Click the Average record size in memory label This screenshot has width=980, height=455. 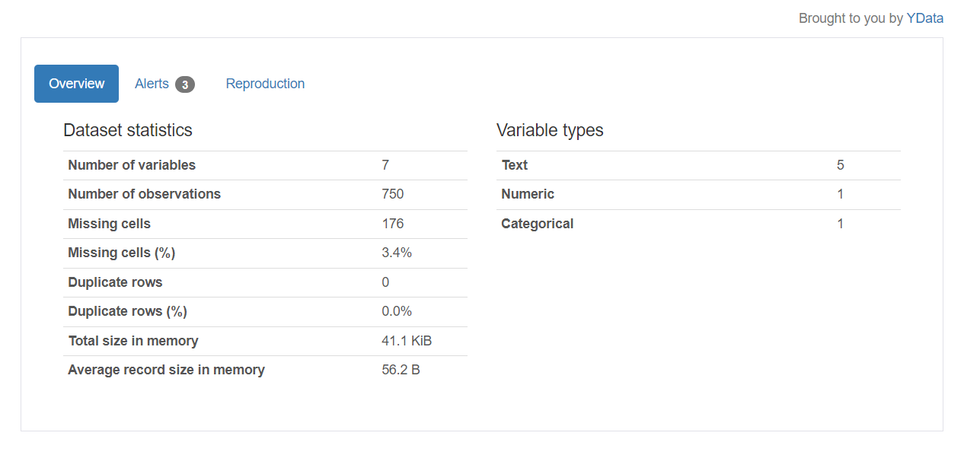tap(167, 370)
